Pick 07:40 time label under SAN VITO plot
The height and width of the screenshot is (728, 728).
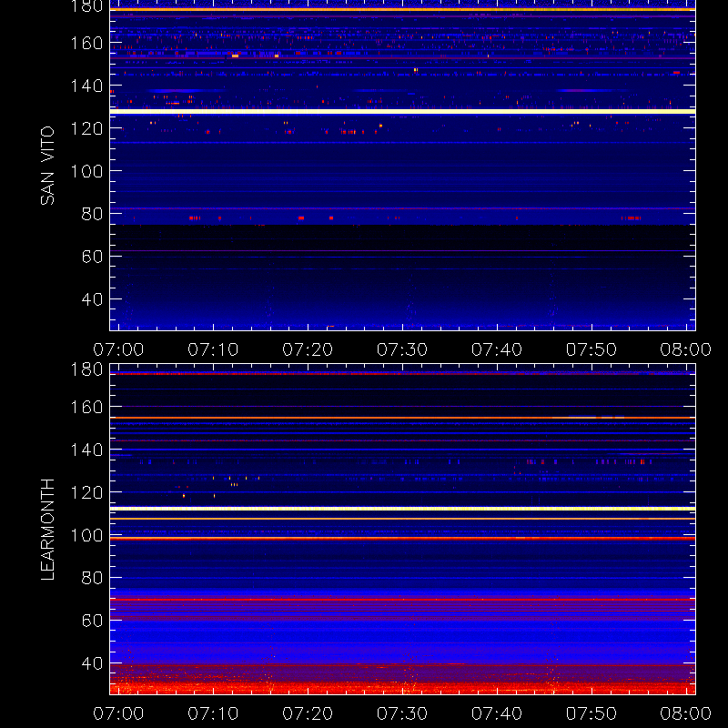tap(497, 349)
